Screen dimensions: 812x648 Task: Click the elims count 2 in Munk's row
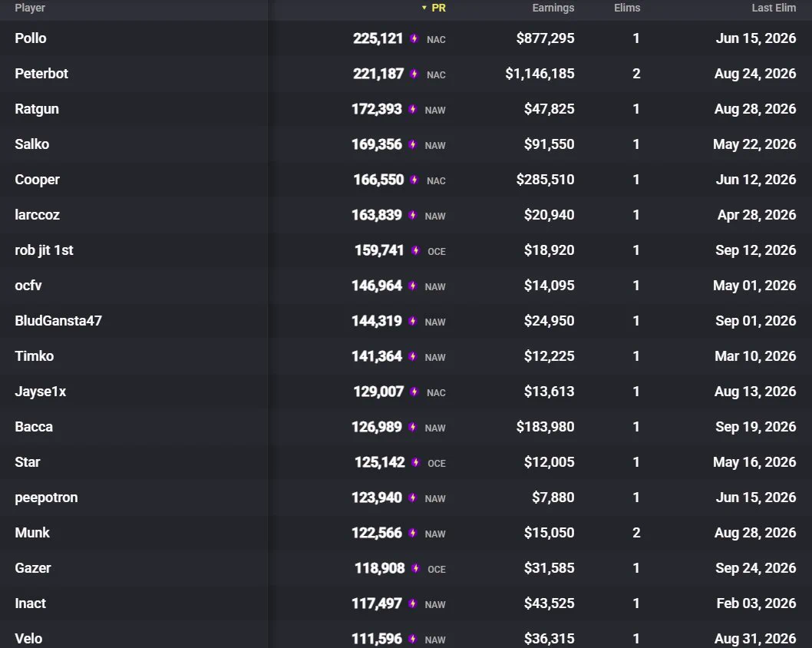636,533
